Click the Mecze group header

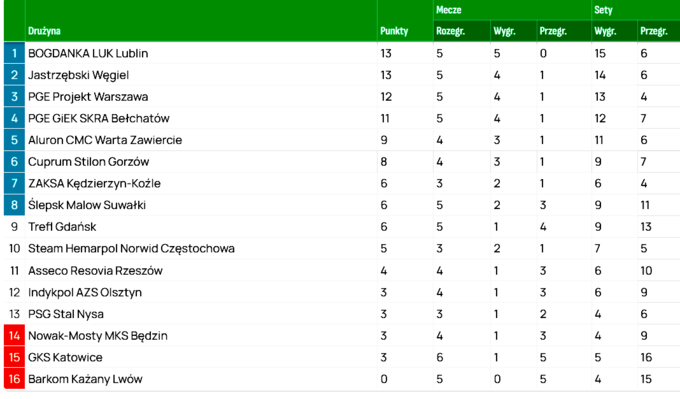point(448,10)
